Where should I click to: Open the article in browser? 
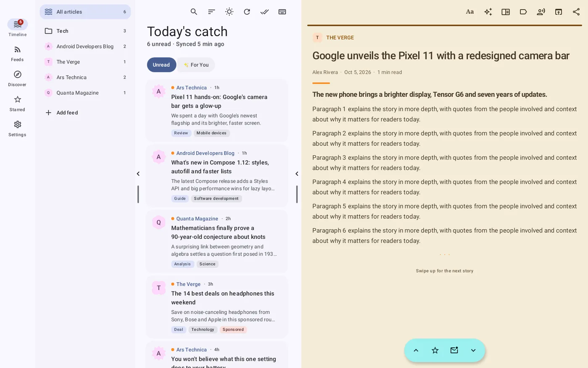point(559,12)
